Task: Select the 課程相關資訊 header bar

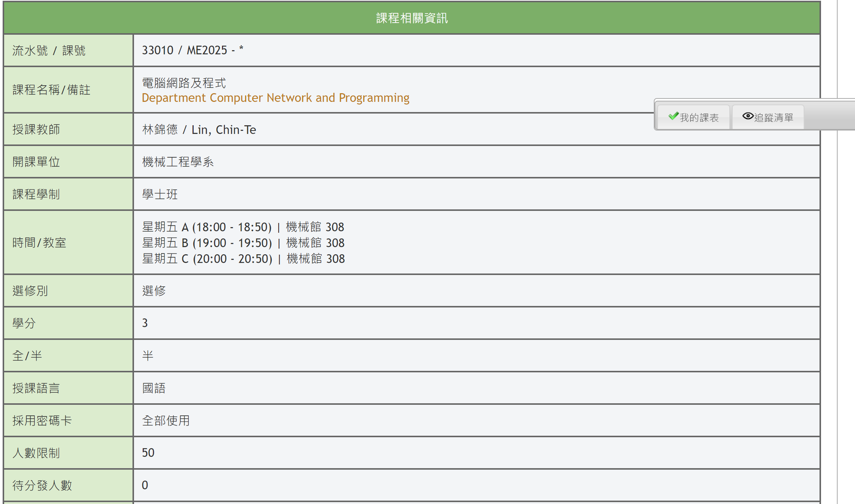Action: pos(411,18)
